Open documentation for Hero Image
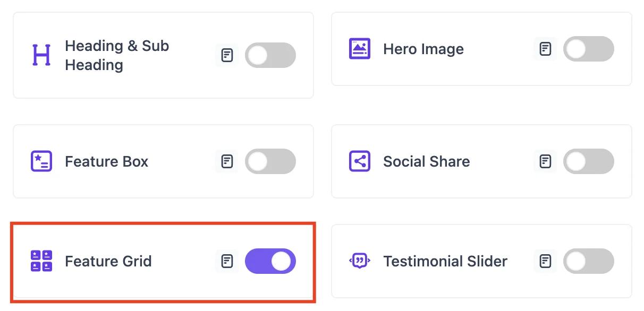The image size is (644, 311). click(x=545, y=49)
